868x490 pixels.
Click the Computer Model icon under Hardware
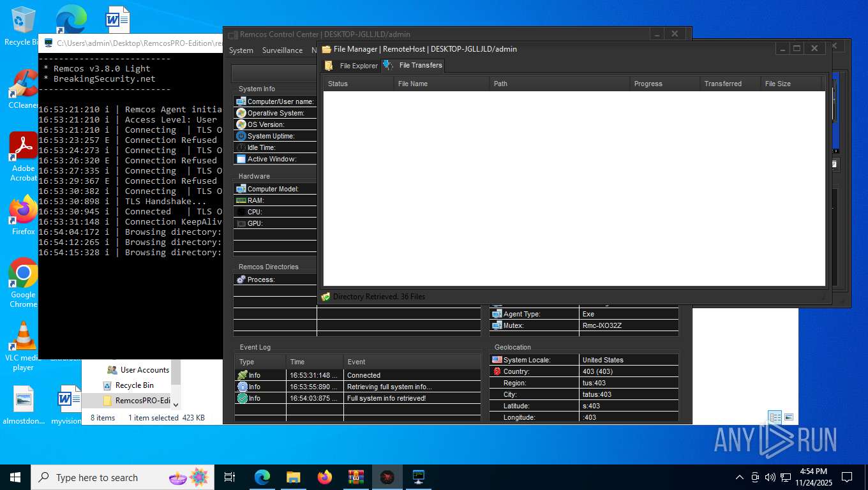[x=241, y=189]
